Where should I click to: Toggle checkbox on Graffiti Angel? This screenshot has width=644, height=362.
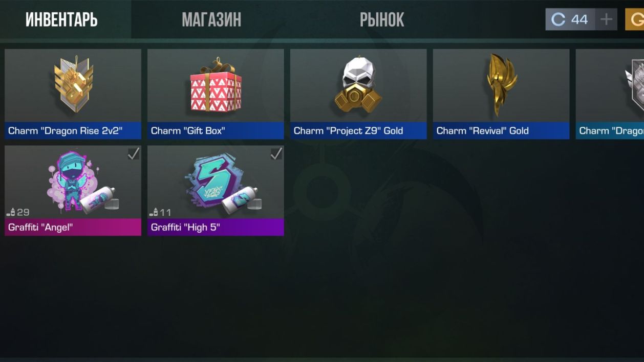[x=133, y=153]
